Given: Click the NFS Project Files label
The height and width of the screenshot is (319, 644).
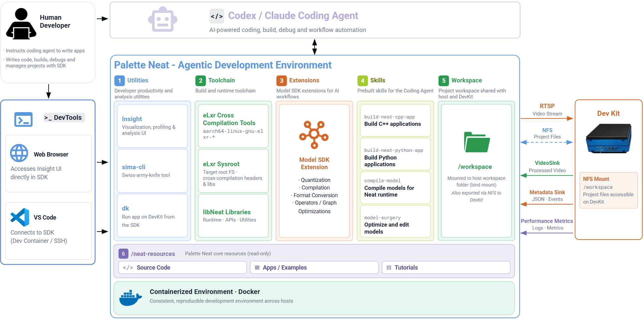Looking at the screenshot, I should [x=547, y=133].
